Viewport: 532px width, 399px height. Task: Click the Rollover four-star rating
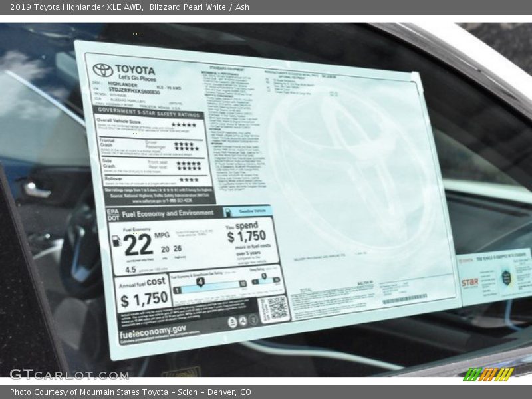189,180
